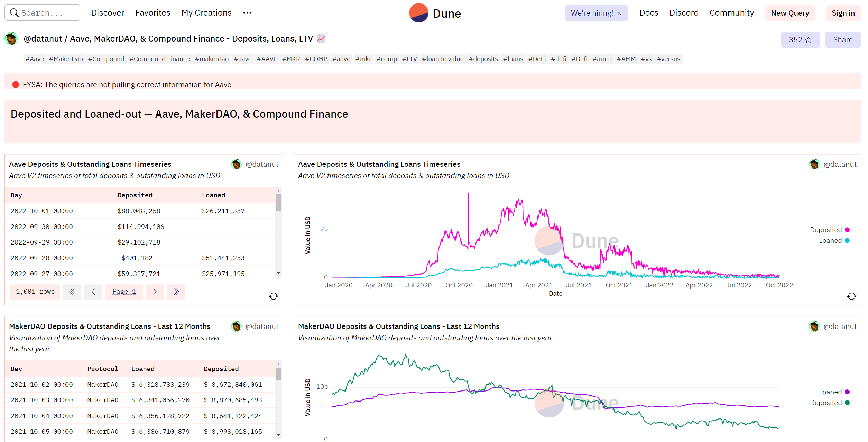Click the Dune logo icon

click(x=418, y=13)
